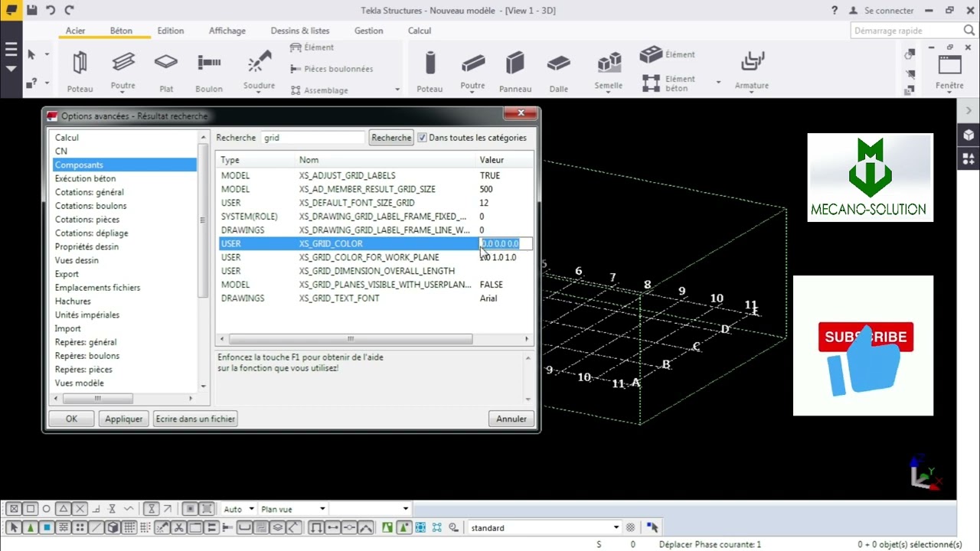This screenshot has width=980, height=551.
Task: Select Cotations: général in category list
Action: pyautogui.click(x=90, y=192)
